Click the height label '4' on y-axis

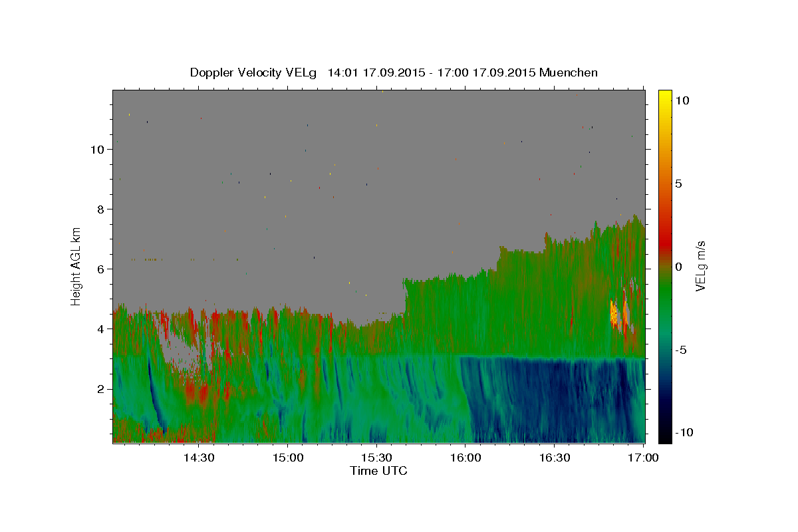click(101, 329)
